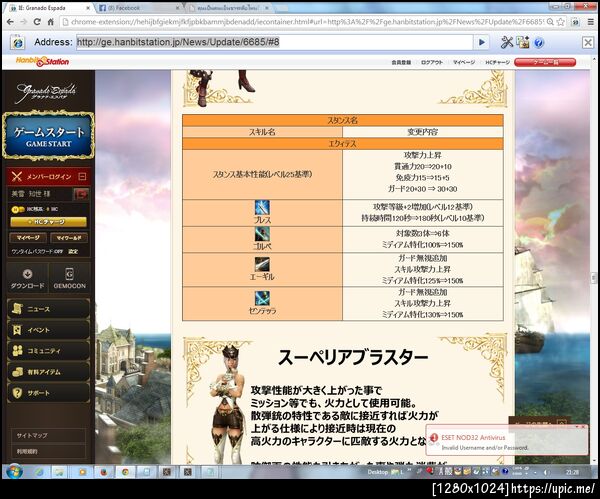Viewport: 600px width, 499px height.
Task: Switch to the third Chrome tab
Action: tap(228, 8)
